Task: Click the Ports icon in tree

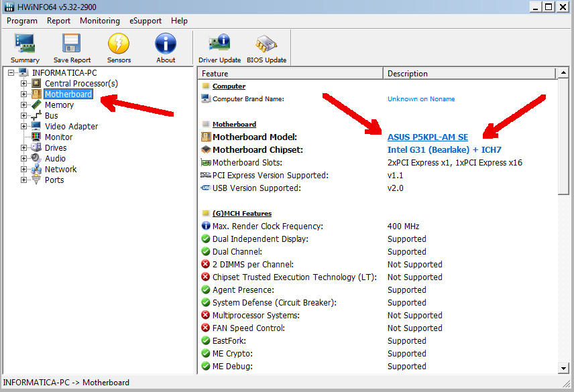Action: [x=36, y=180]
